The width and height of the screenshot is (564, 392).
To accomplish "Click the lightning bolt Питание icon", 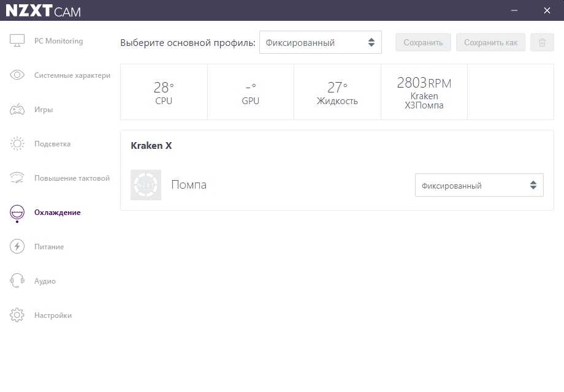I will point(17,247).
